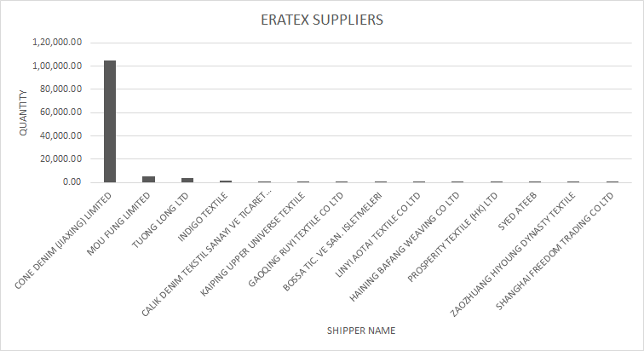The width and height of the screenshot is (644, 351).
Task: Select the TUONG LONG LTD bar
Action: (187, 181)
